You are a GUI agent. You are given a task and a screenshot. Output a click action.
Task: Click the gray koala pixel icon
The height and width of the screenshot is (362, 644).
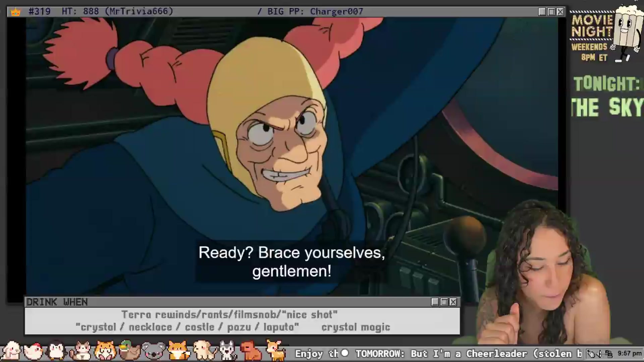point(154,351)
